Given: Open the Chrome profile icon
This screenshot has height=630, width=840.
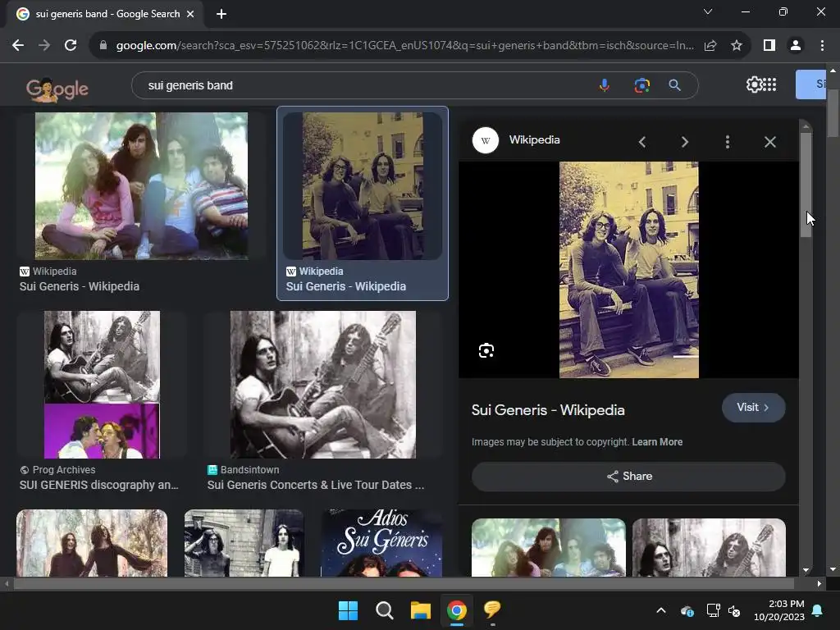Looking at the screenshot, I should (796, 46).
